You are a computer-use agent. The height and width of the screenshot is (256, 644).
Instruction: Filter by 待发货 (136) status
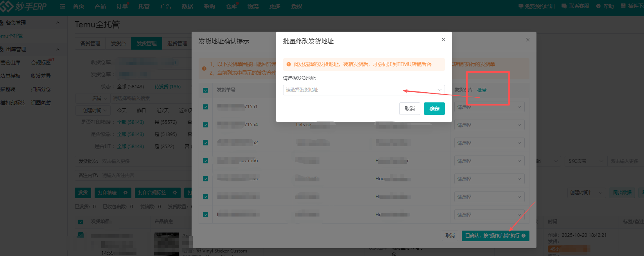[167, 87]
